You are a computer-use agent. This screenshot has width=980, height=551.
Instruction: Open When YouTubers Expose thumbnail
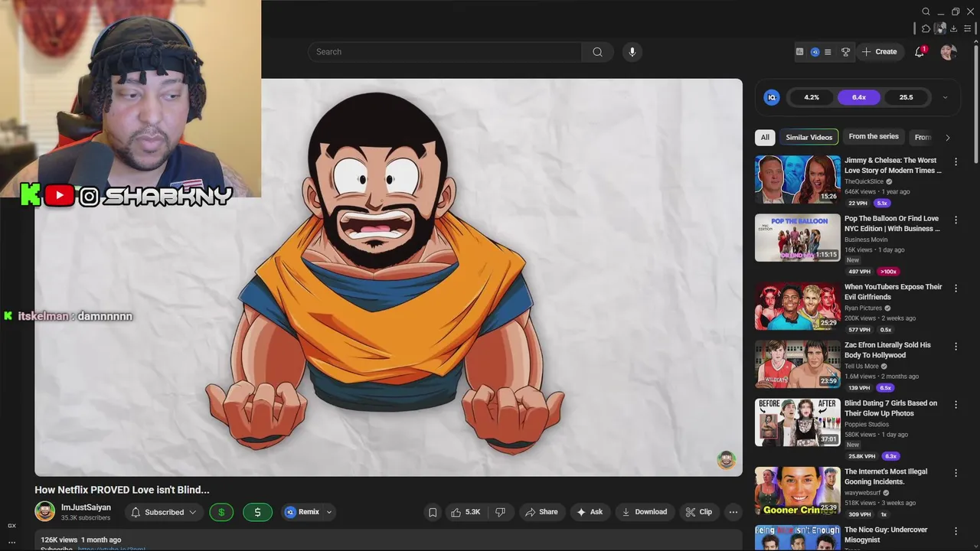click(x=797, y=307)
